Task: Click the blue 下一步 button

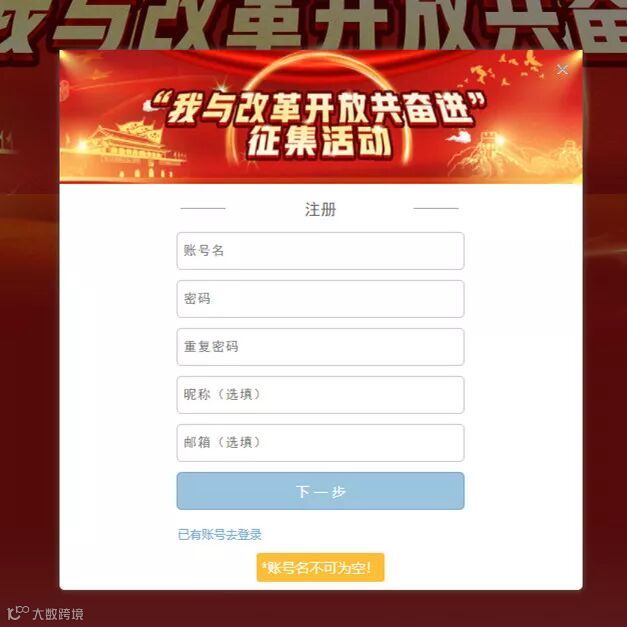Action: (320, 491)
